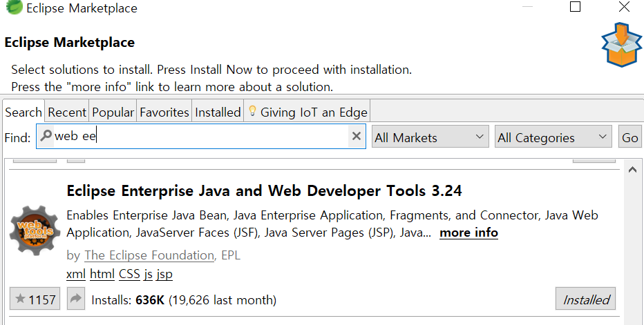Screen dimensions: 644x325
Task: Click the scrollbar up arrow in results
Action: tap(632, 170)
